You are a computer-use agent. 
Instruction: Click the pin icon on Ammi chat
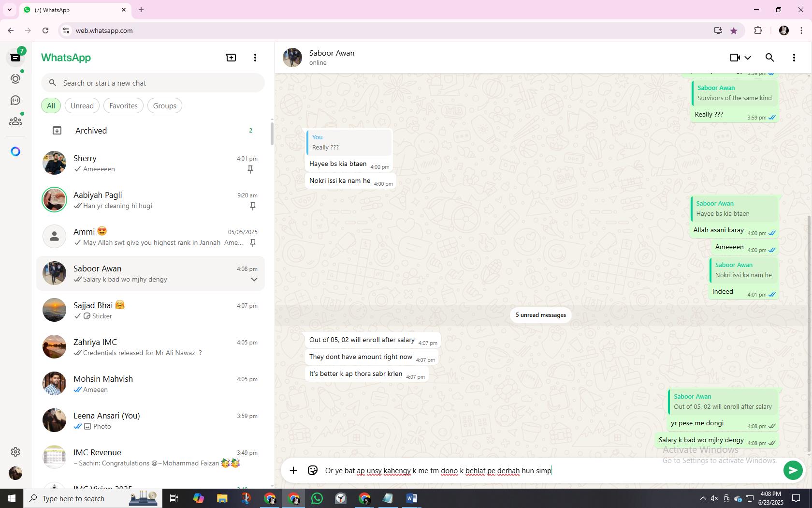pos(252,243)
